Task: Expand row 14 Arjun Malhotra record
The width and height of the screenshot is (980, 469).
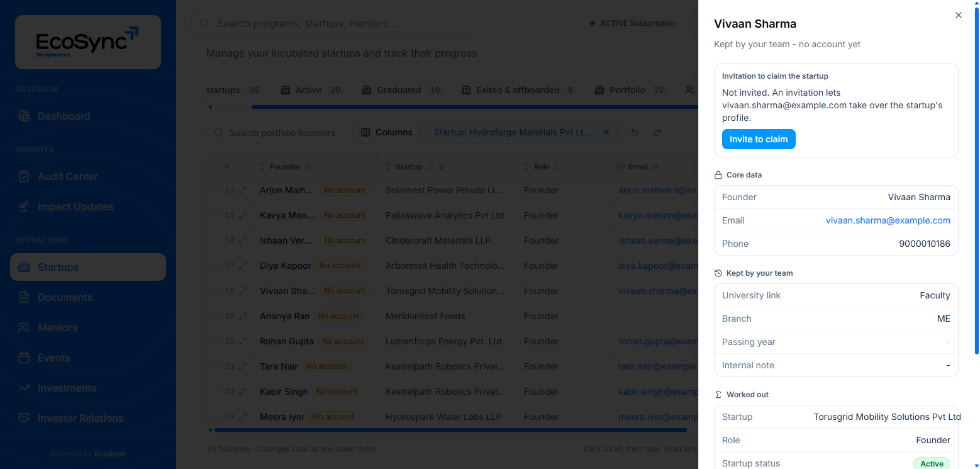Action: (243, 190)
